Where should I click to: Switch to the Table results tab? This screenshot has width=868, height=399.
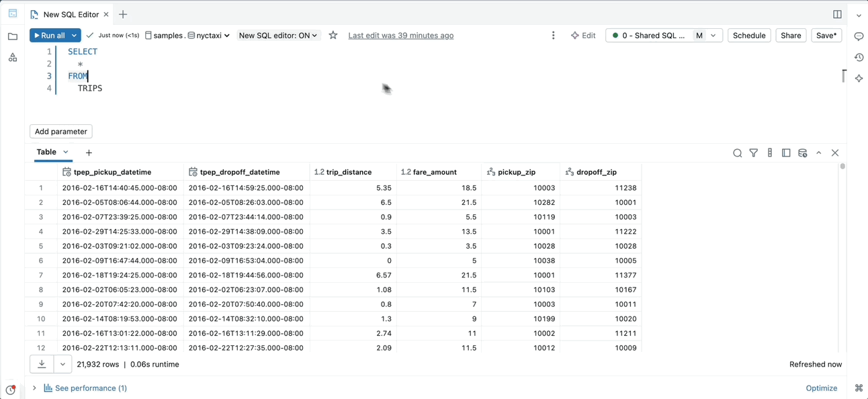click(x=46, y=152)
